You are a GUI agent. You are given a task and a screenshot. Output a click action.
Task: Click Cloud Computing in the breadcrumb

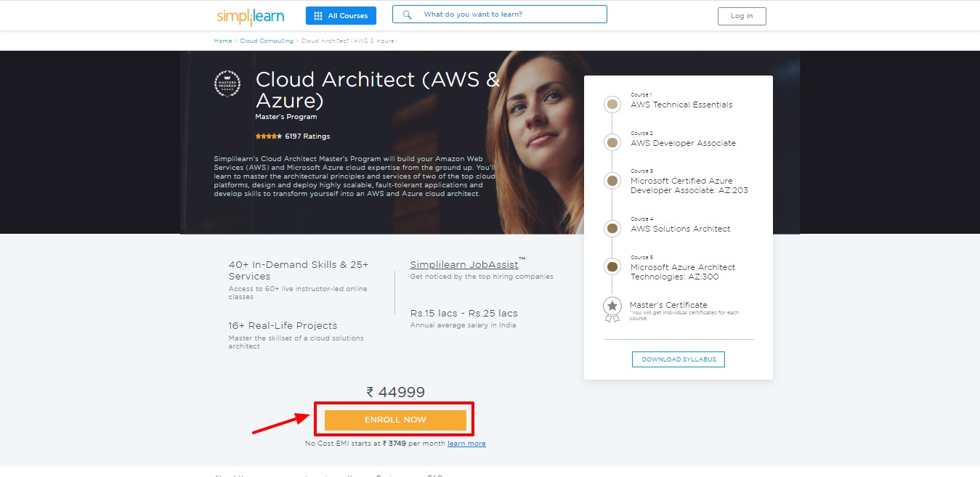(266, 41)
